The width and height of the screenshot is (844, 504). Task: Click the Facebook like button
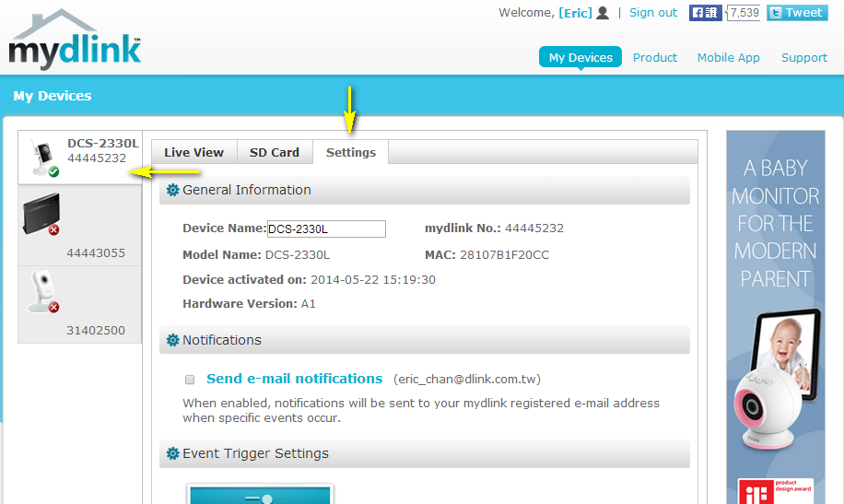click(706, 13)
